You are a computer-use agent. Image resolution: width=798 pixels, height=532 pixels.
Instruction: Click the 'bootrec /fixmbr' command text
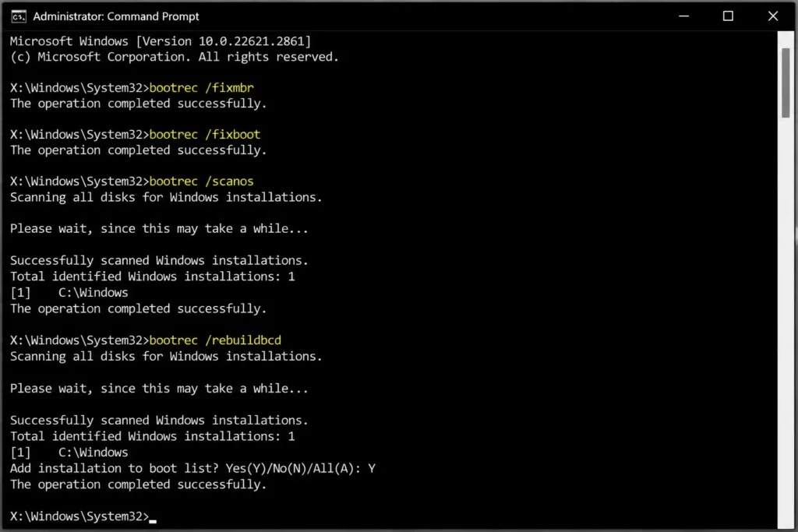point(202,88)
